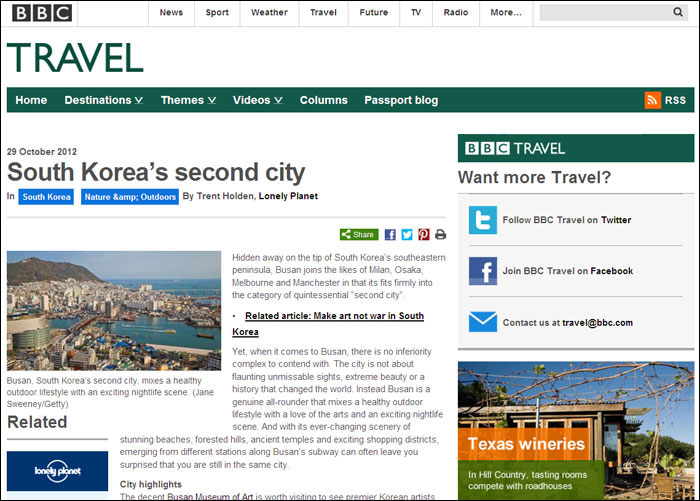Share article on Facebook icon
700x501 pixels.
point(390,234)
